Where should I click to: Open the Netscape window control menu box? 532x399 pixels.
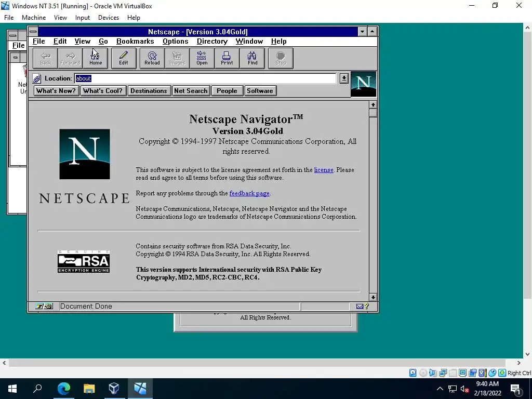click(33, 32)
